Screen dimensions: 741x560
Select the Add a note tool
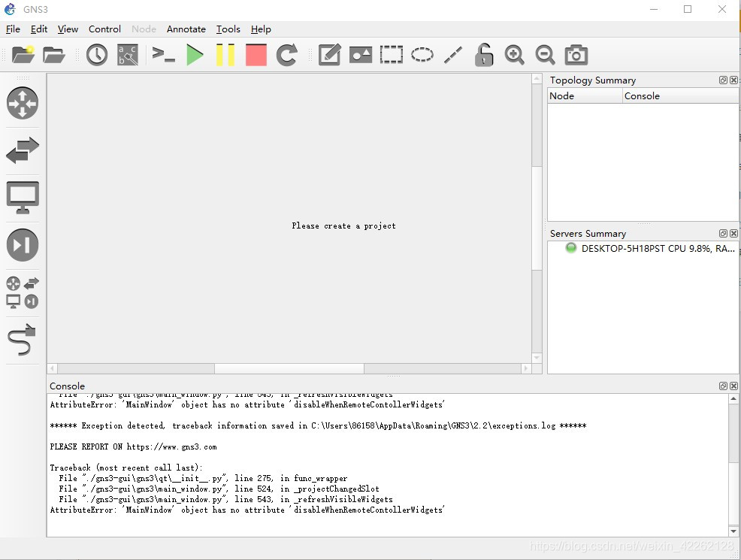(330, 55)
